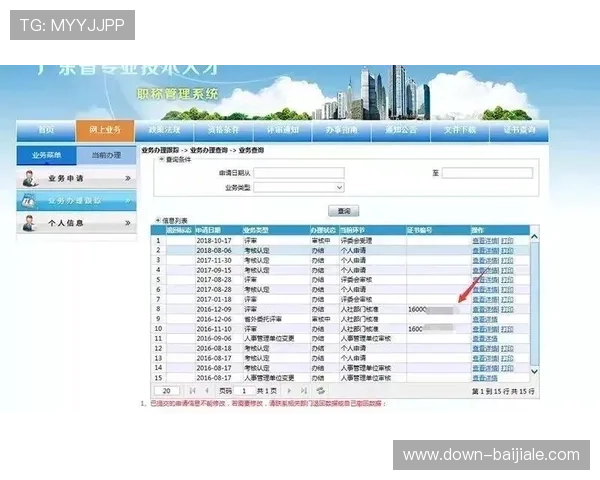This screenshot has width=600, height=480.
Task: Click the 至 end date field
Action: (487, 173)
